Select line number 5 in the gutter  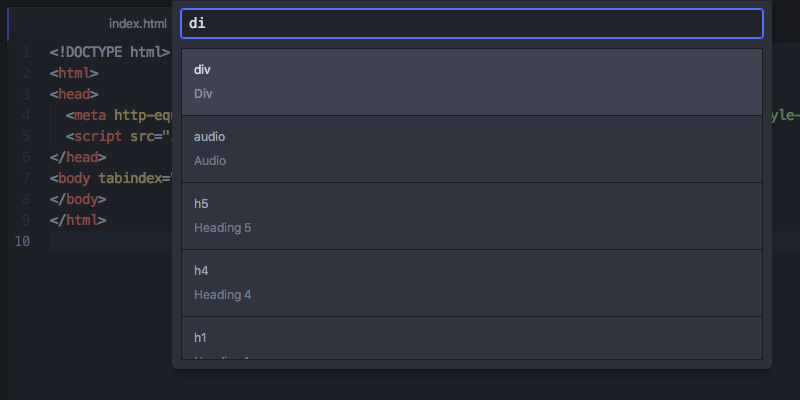click(x=25, y=136)
